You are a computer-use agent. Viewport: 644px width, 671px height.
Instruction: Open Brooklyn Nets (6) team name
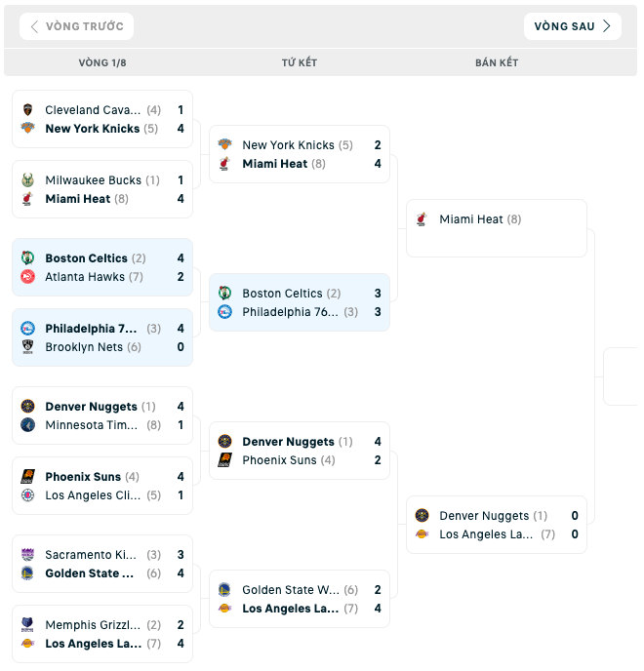[94, 347]
